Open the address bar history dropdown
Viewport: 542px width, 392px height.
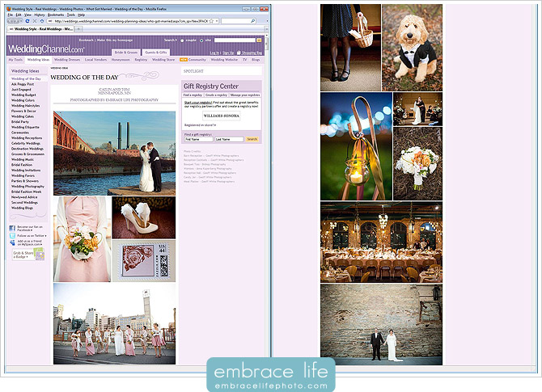click(x=217, y=21)
